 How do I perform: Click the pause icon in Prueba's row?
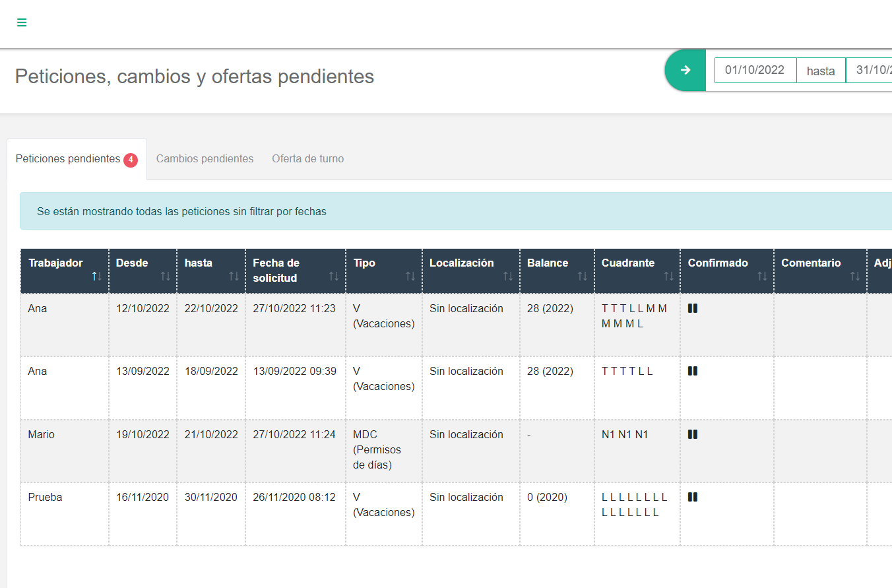coord(692,497)
